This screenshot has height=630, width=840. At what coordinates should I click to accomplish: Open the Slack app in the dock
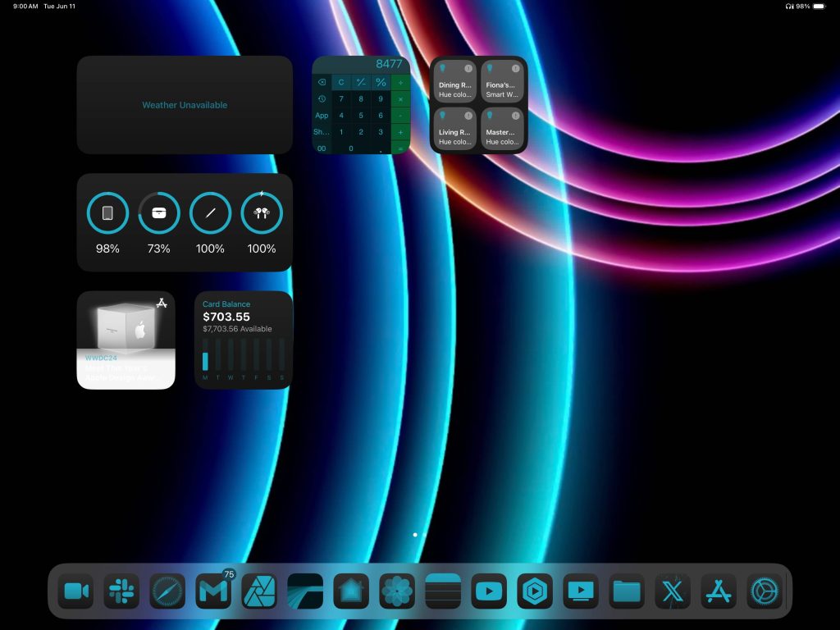point(121,591)
